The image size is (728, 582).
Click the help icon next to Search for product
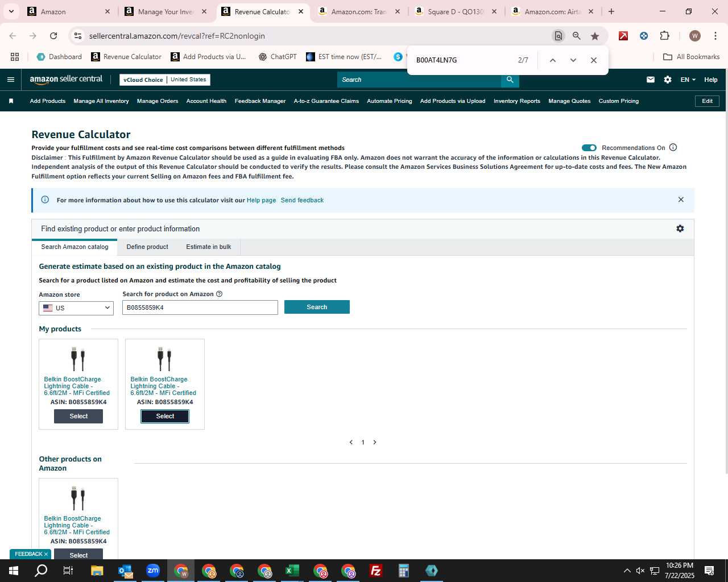[x=220, y=294]
